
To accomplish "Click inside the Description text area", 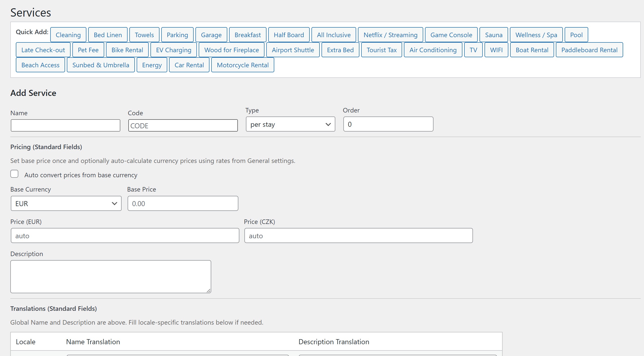I will coord(111,276).
